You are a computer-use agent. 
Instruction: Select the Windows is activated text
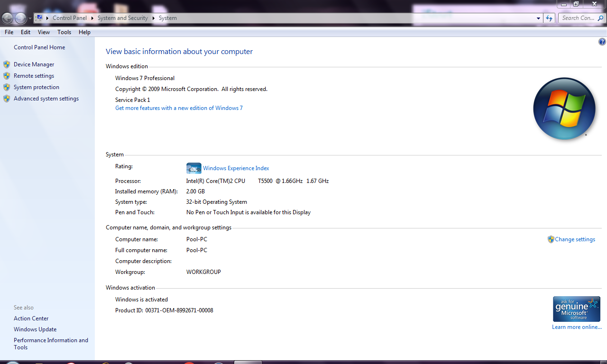(141, 300)
